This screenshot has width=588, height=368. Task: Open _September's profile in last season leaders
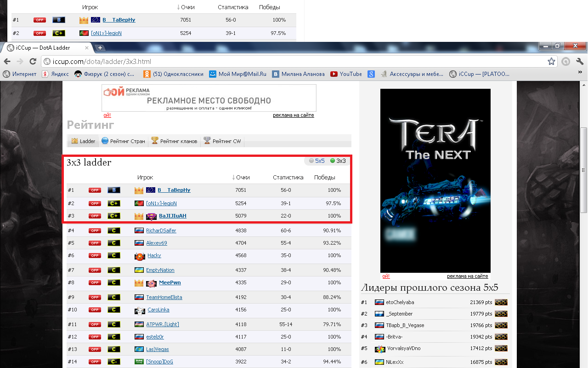coord(399,314)
